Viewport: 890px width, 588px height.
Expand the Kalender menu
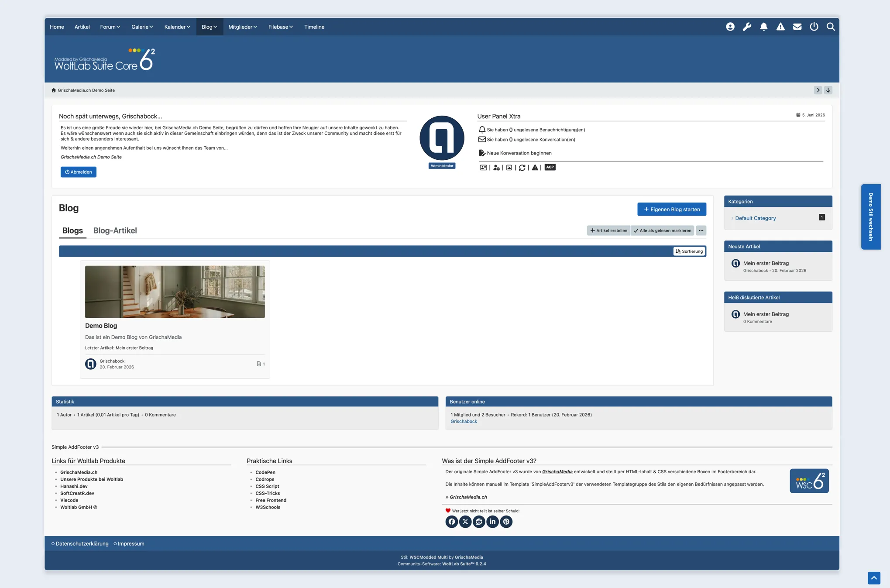pyautogui.click(x=177, y=27)
